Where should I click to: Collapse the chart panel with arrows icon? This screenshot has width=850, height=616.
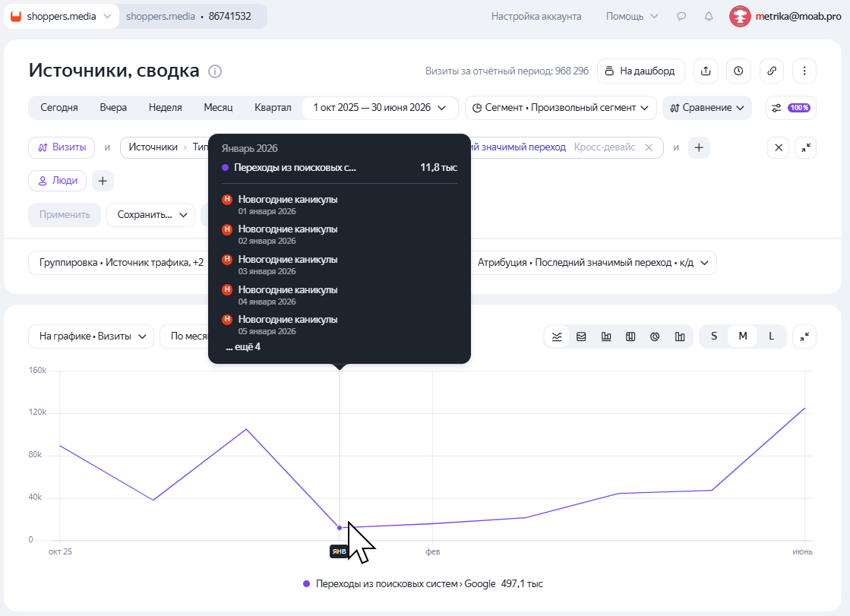pyautogui.click(x=804, y=336)
